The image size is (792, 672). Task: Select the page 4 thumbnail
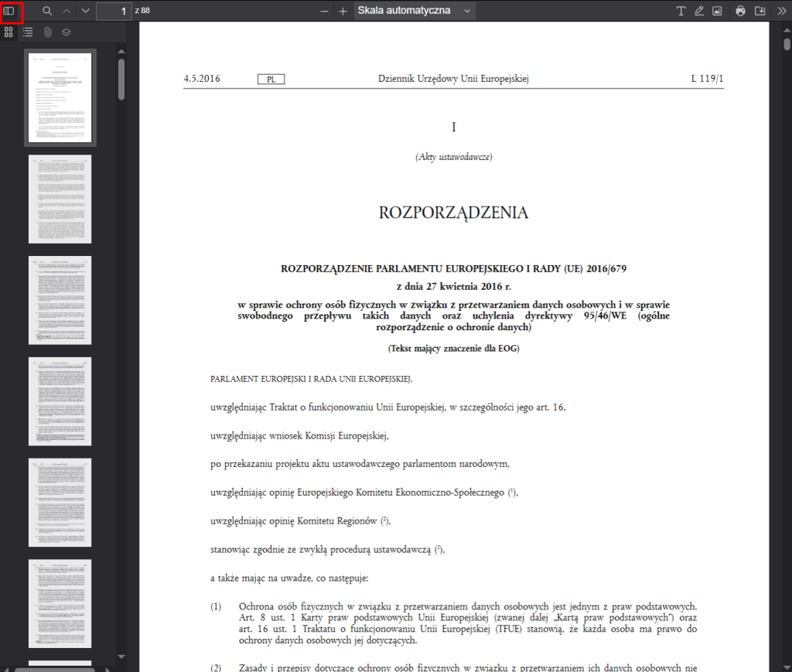(60, 401)
